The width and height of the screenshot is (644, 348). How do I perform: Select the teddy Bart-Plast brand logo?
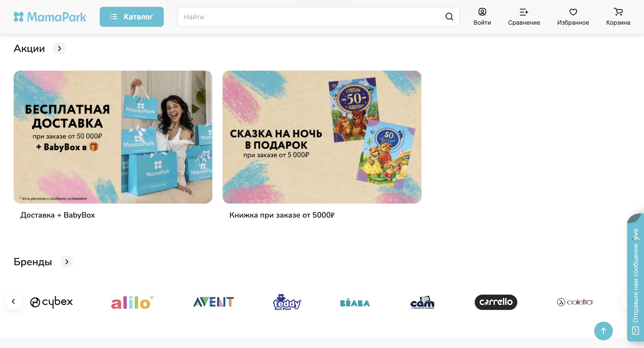pos(287,302)
